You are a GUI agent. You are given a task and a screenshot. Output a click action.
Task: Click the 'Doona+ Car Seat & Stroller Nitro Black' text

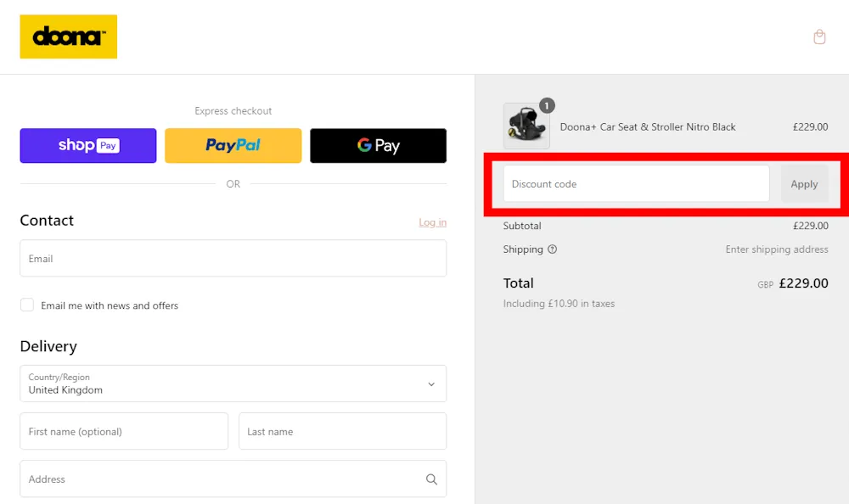(x=648, y=126)
